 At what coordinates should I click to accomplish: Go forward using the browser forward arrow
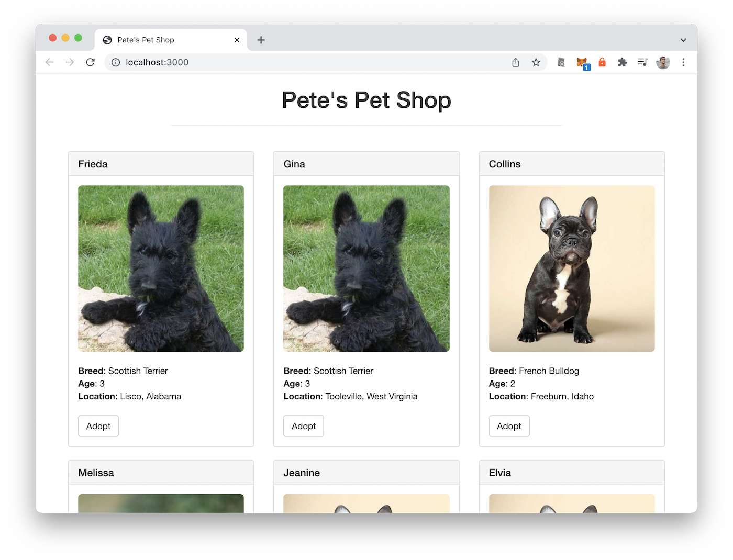(70, 62)
